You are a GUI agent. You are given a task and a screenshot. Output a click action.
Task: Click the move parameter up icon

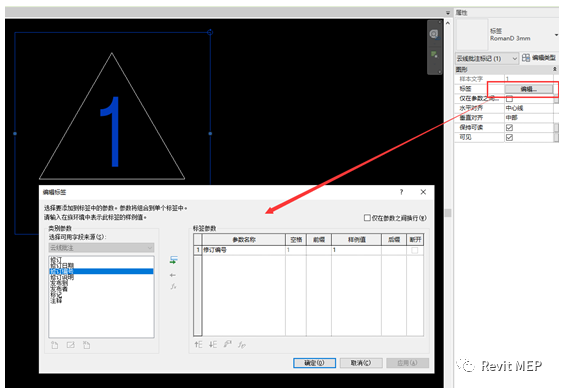[199, 344]
